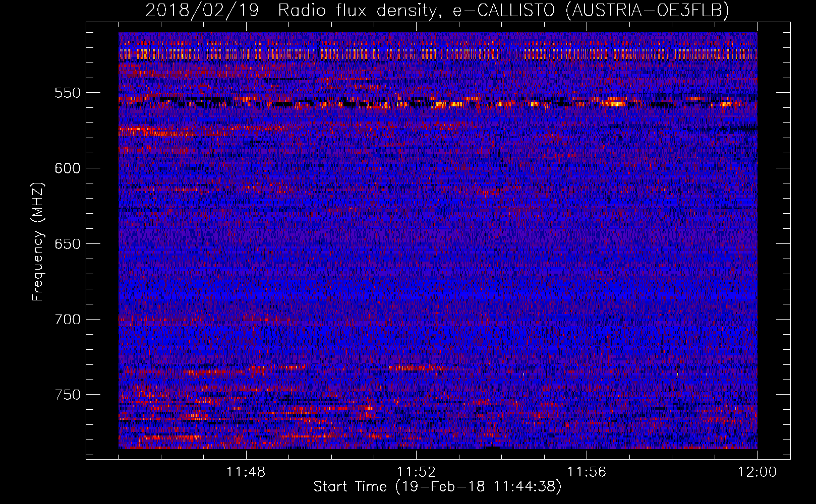Select the 650 frequency axis label
This screenshot has height=504, width=816.
[x=68, y=244]
